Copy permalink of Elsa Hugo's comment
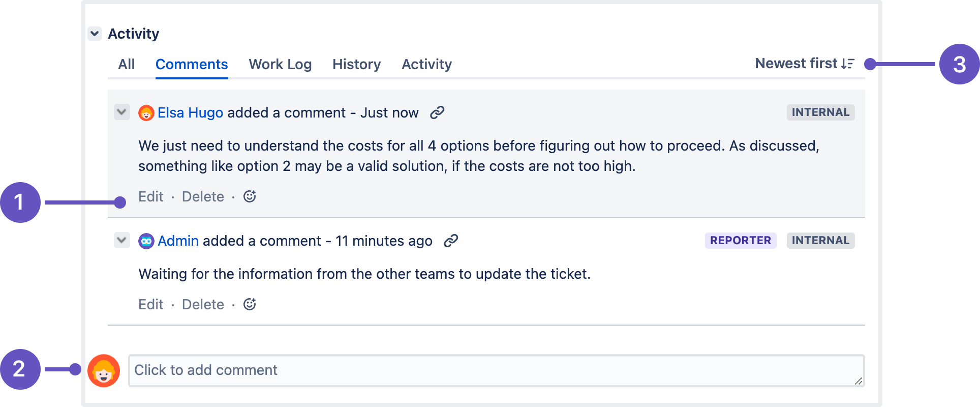Image resolution: width=980 pixels, height=407 pixels. [437, 112]
